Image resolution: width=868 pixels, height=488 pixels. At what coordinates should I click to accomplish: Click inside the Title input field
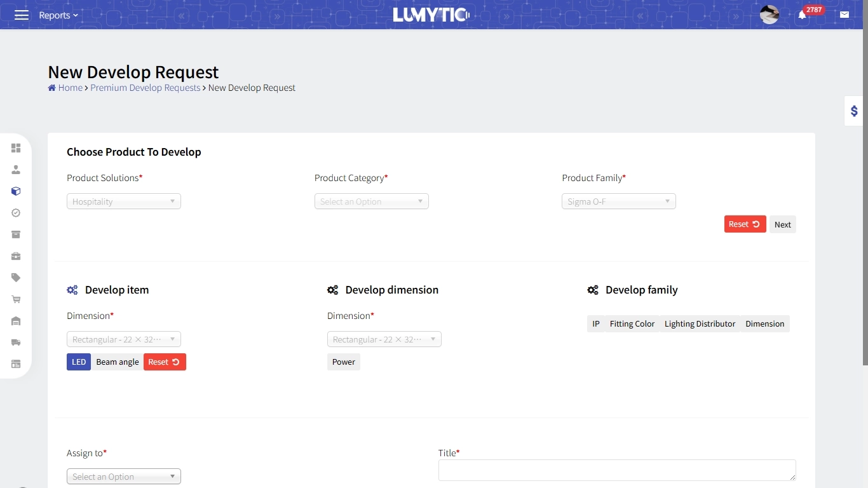point(616,470)
